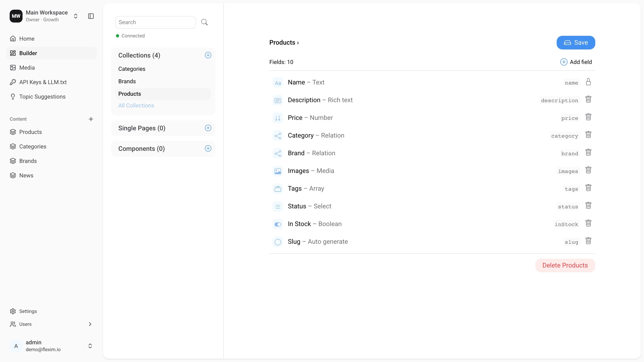Delete the Category field trash icon

coord(588,135)
